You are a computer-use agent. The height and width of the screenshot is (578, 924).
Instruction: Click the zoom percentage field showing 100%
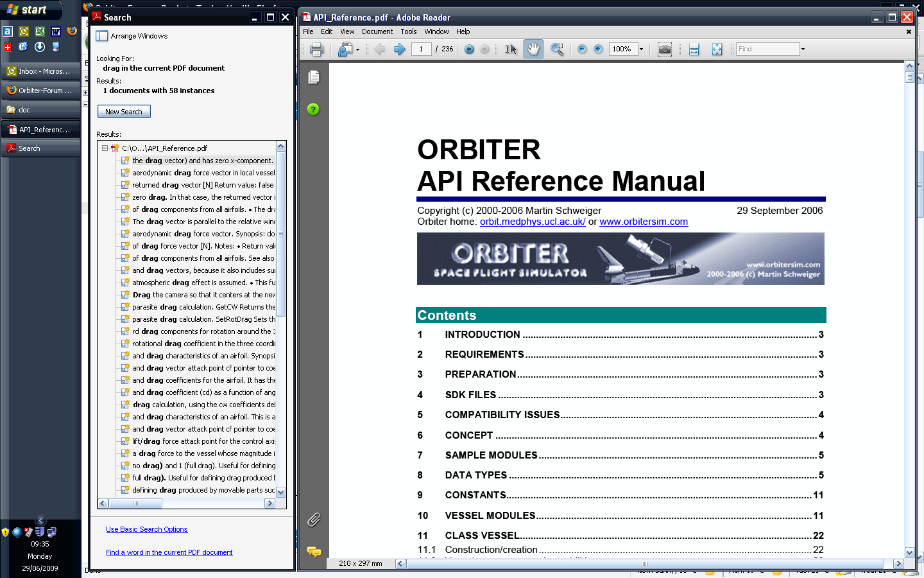[x=623, y=49]
